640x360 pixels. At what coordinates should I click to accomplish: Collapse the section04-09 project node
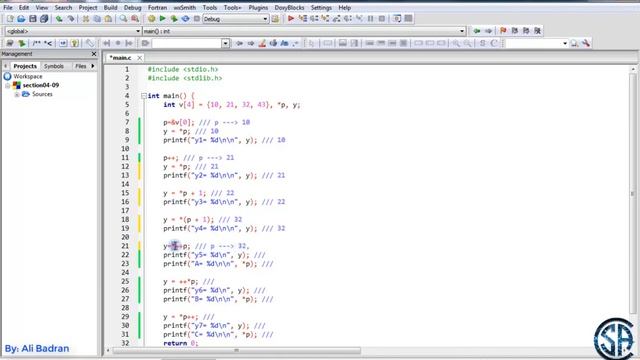[x=7, y=85]
